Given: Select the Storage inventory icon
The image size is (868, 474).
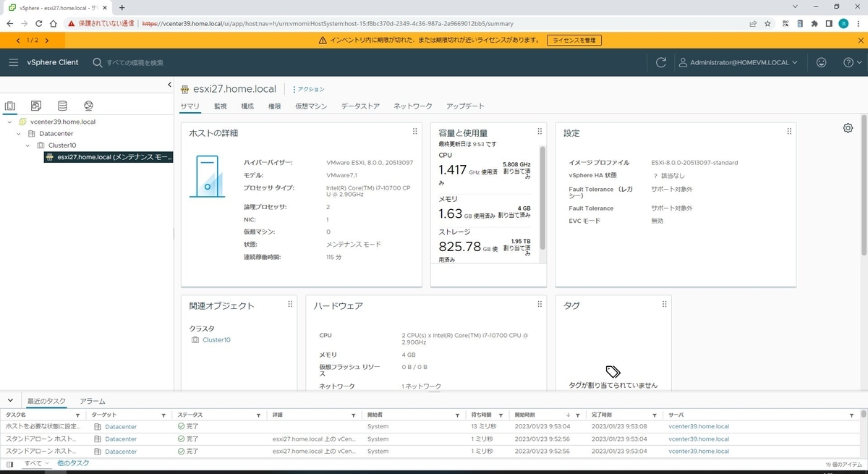Looking at the screenshot, I should coord(62,106).
